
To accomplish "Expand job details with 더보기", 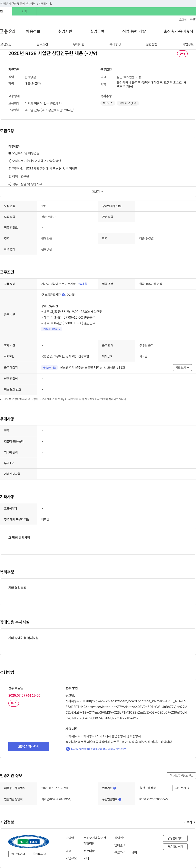I will [97, 191].
